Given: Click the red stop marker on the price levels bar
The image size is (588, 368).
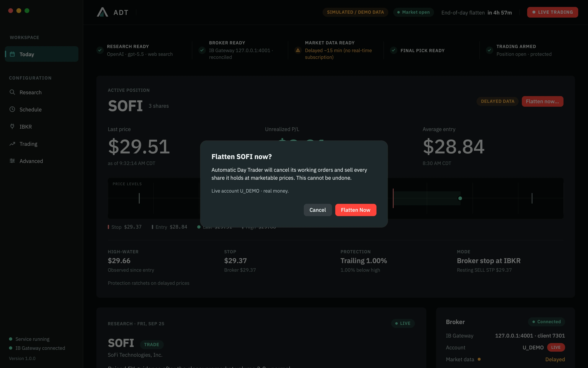Looking at the screenshot, I should [x=393, y=198].
